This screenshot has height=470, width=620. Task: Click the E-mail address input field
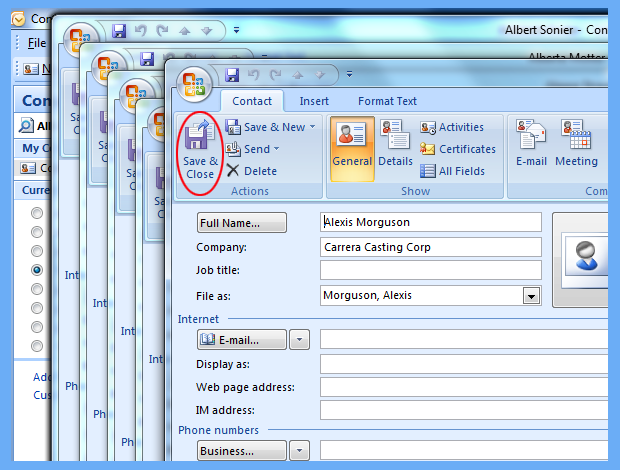464,340
